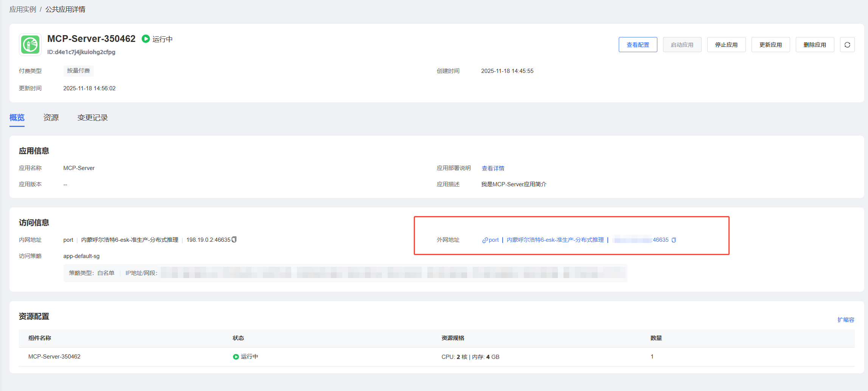Click the link icon beside external port
868x391 pixels.
click(484, 240)
